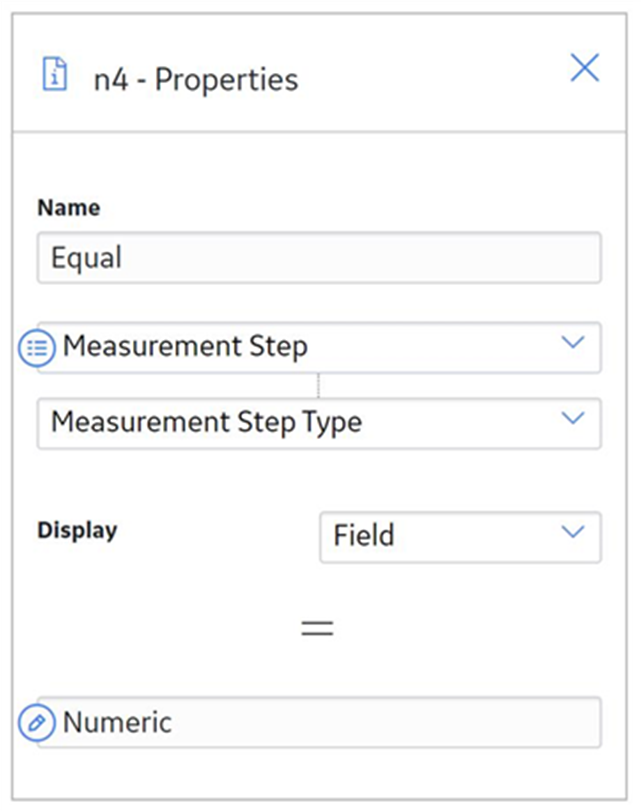This screenshot has width=642, height=812.
Task: Click the Equal text in the Name box
Action: click(x=86, y=258)
